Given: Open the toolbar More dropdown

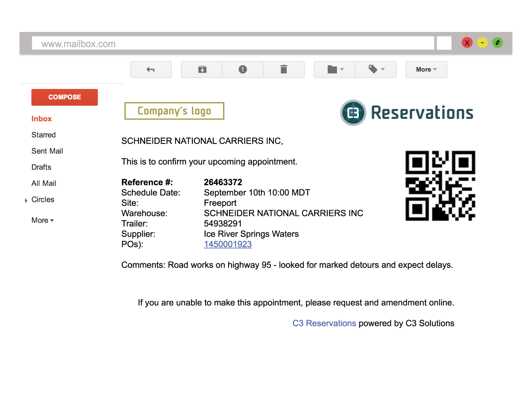Looking at the screenshot, I should click(426, 70).
